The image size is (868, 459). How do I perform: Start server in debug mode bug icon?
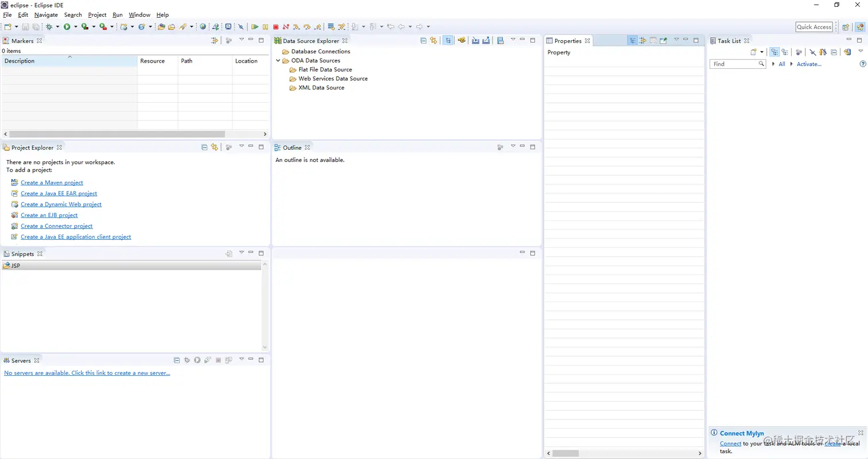tap(187, 360)
